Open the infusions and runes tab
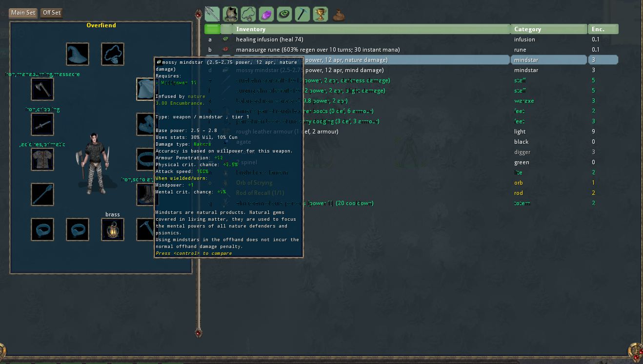643x364 pixels. coord(284,14)
